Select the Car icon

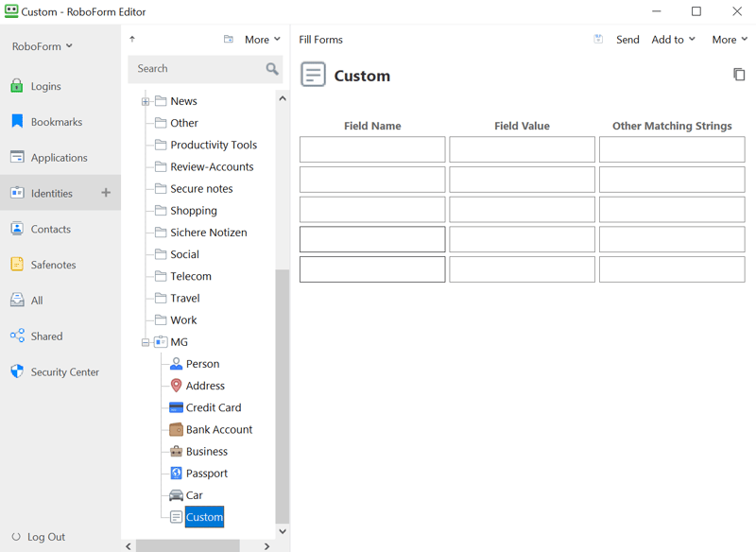click(176, 495)
